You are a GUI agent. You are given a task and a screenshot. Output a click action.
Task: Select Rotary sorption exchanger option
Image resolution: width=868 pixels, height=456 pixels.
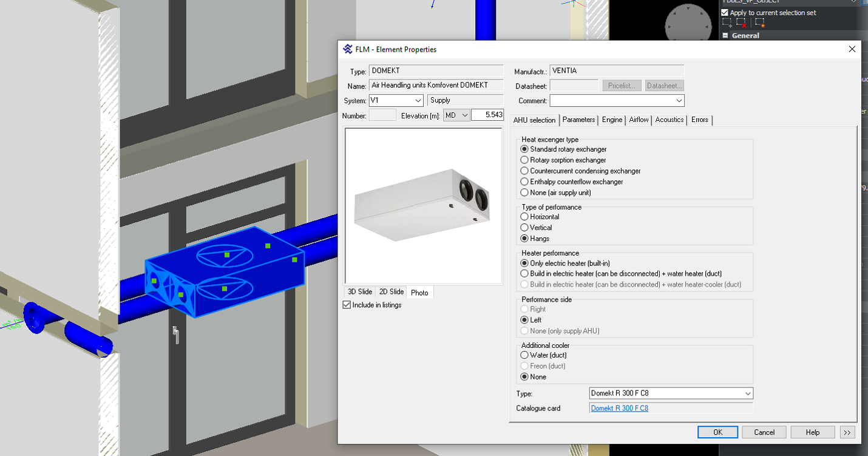point(525,160)
